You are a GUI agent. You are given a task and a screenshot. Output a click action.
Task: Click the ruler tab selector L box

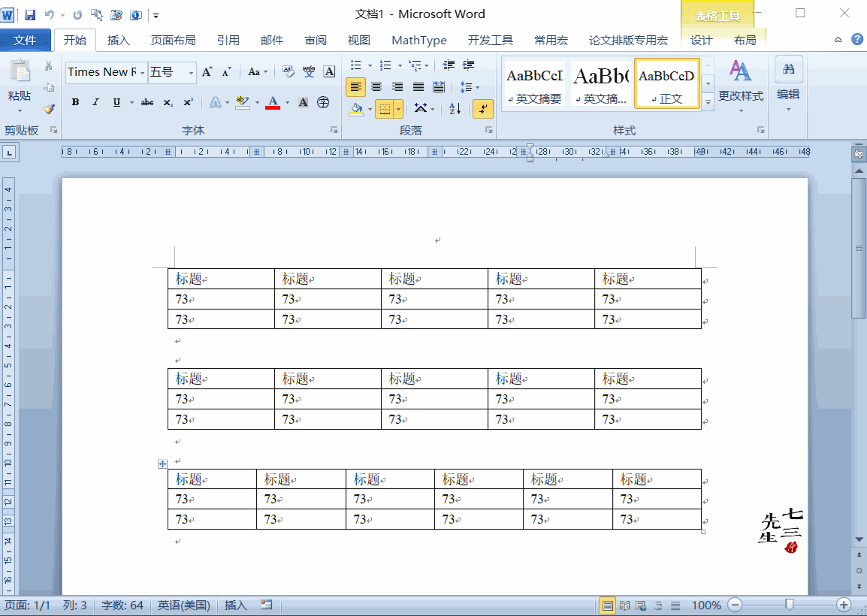(x=10, y=153)
